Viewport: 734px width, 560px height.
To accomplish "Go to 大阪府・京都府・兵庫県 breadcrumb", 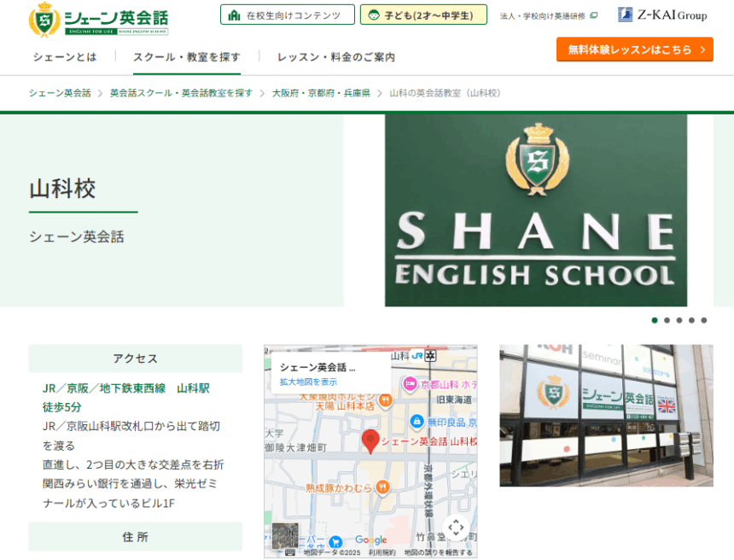I will coord(321,93).
